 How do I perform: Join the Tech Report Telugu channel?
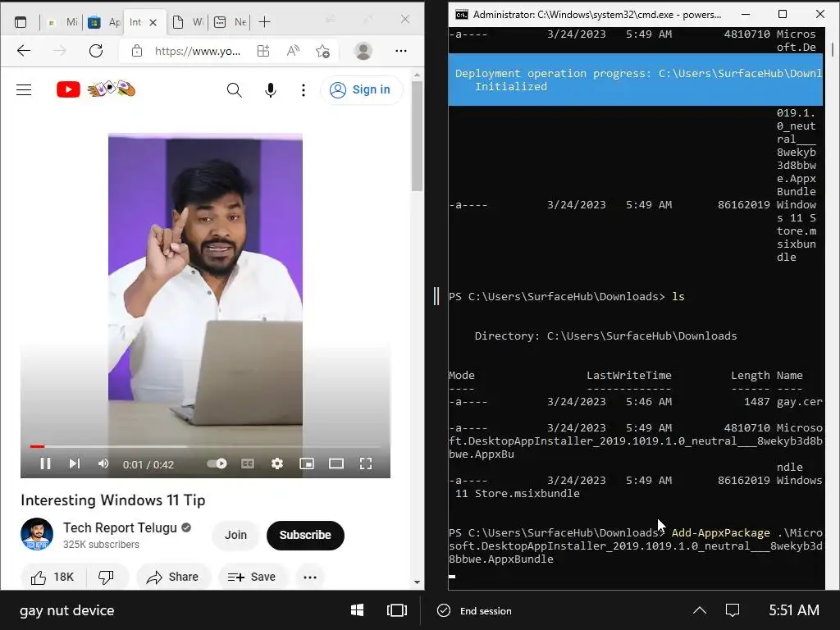(x=235, y=535)
